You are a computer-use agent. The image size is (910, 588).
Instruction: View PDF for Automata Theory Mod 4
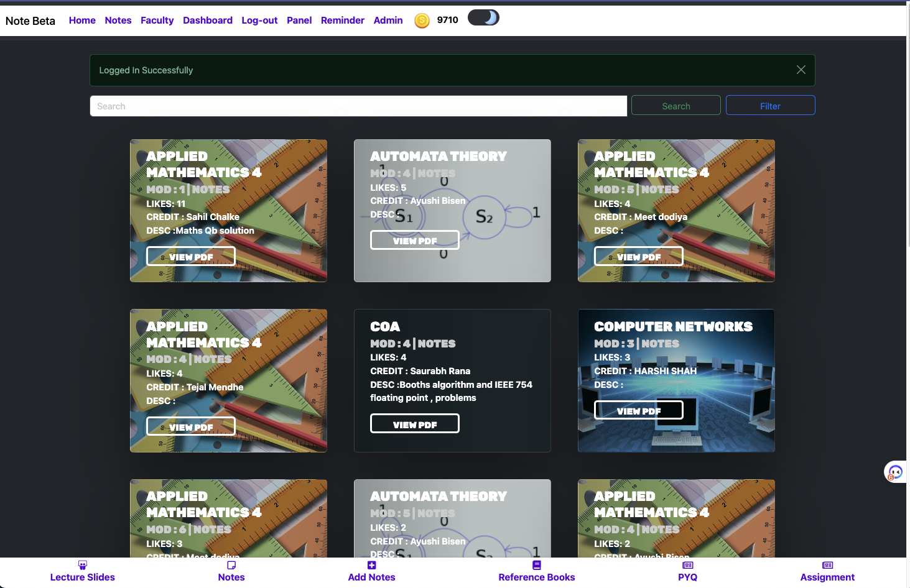(x=415, y=241)
